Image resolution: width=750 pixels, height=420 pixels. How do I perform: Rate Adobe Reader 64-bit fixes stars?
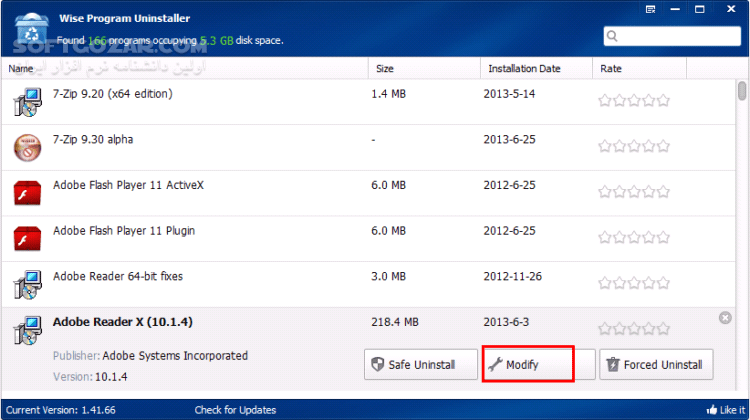pos(634,283)
